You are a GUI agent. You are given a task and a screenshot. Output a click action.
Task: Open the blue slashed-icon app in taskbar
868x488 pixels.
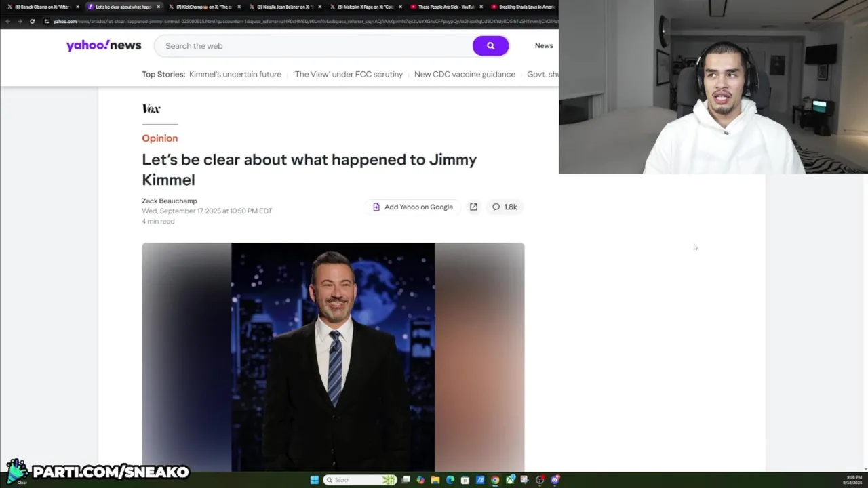click(480, 480)
